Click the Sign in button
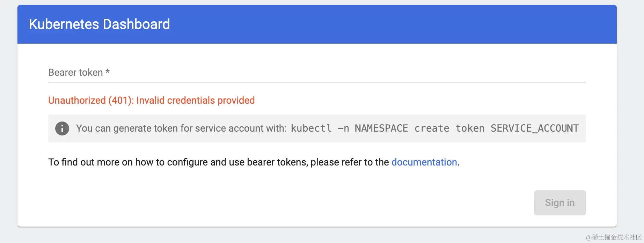The height and width of the screenshot is (243, 644). 560,203
